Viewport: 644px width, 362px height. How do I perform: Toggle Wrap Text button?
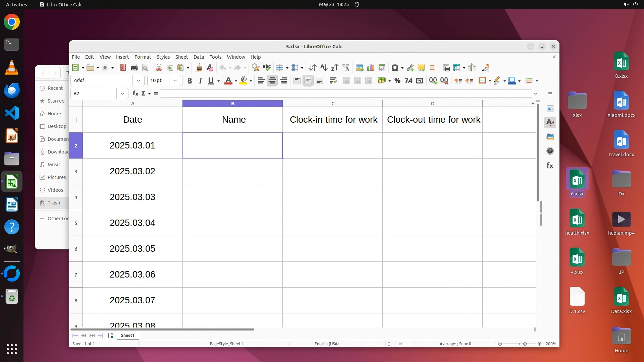point(333,80)
